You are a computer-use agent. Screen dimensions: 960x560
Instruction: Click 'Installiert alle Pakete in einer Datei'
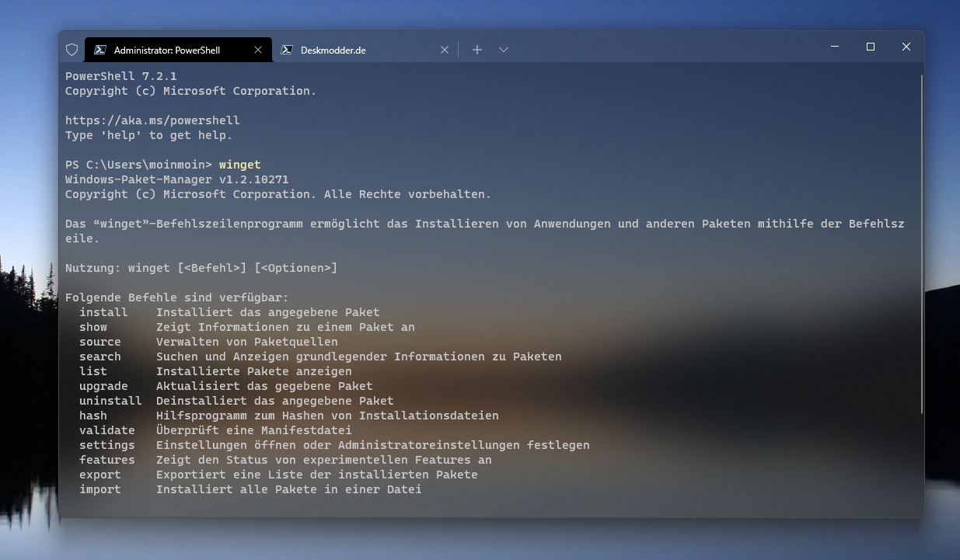coord(289,490)
